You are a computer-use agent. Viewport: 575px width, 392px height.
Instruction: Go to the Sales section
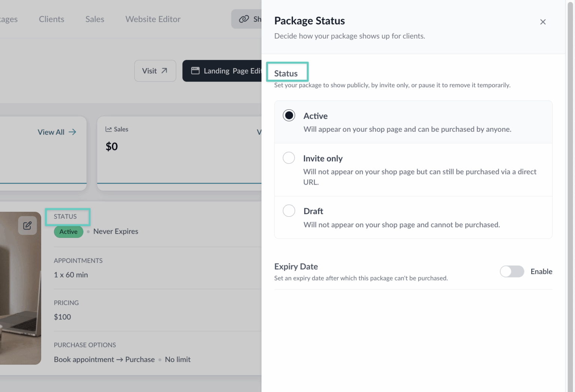click(x=94, y=19)
